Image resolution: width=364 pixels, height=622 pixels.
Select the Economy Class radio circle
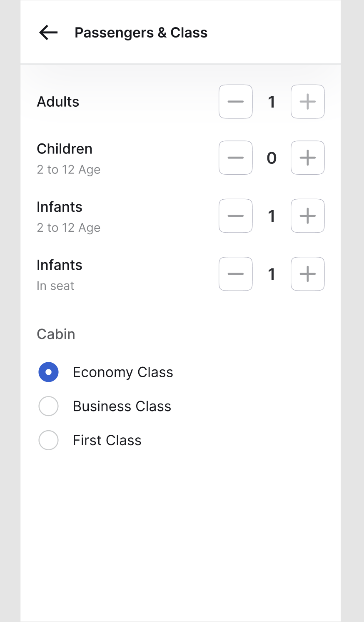click(48, 372)
